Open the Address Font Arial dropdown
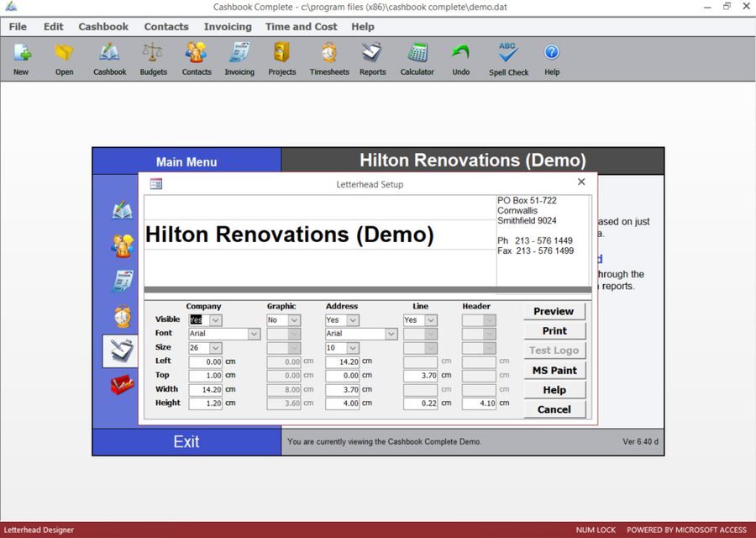 point(391,334)
